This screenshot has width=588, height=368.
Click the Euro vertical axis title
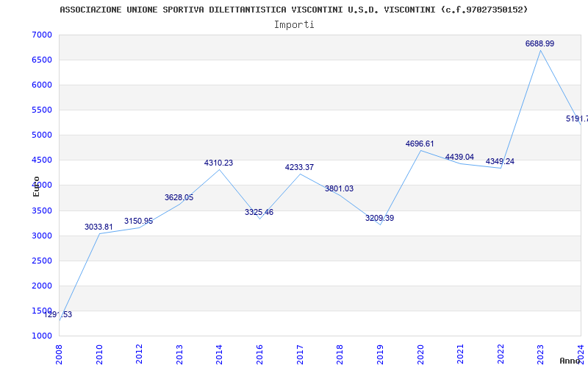coord(36,186)
